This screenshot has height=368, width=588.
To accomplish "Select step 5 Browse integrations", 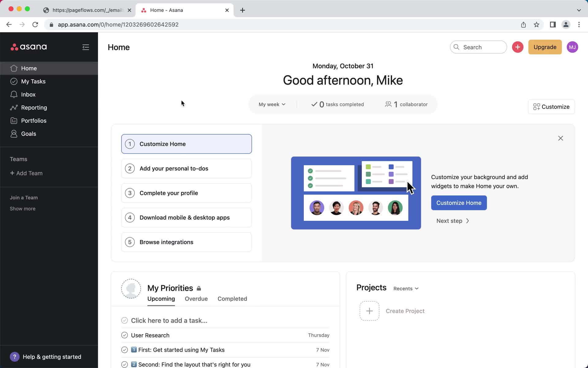I will pyautogui.click(x=187, y=242).
